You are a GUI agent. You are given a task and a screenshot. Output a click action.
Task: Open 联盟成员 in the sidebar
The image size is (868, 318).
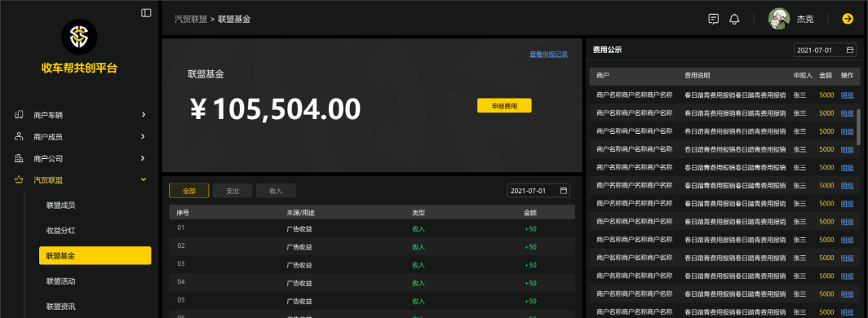click(x=61, y=205)
